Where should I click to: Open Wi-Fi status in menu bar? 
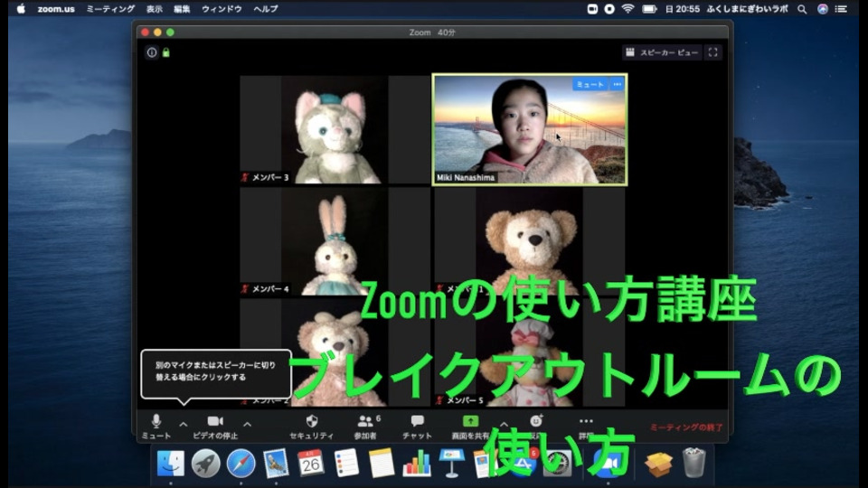627,9
